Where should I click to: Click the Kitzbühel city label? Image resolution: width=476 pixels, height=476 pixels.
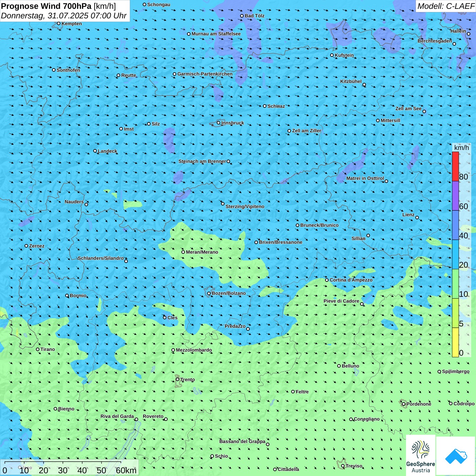click(x=351, y=81)
